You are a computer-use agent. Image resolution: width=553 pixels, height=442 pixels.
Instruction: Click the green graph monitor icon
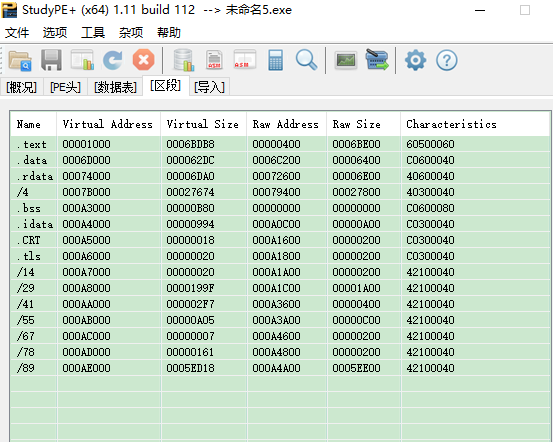coord(346,60)
